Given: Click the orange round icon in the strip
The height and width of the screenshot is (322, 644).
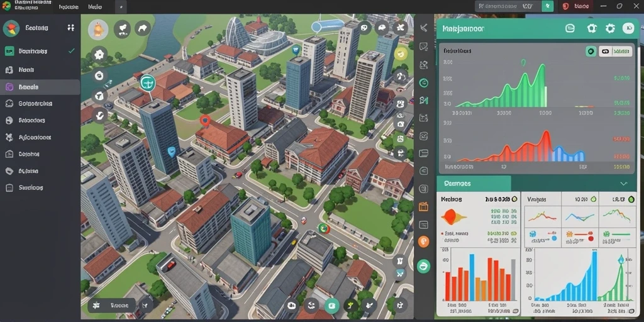Looking at the screenshot, I should (x=423, y=241).
